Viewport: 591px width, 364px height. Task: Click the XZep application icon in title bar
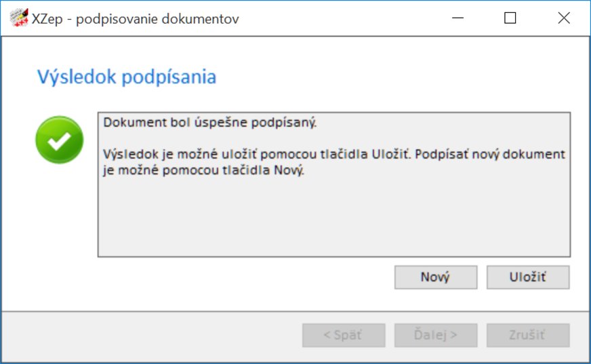[20, 18]
